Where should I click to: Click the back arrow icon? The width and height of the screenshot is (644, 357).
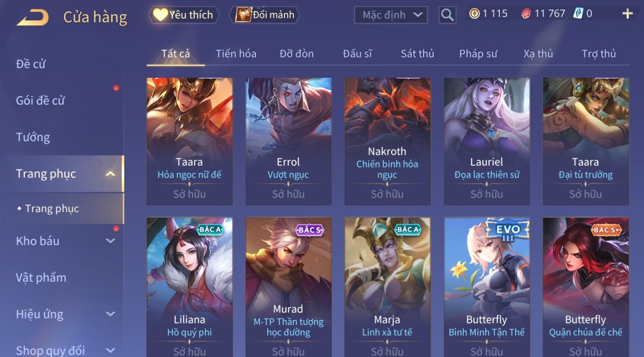(32, 18)
